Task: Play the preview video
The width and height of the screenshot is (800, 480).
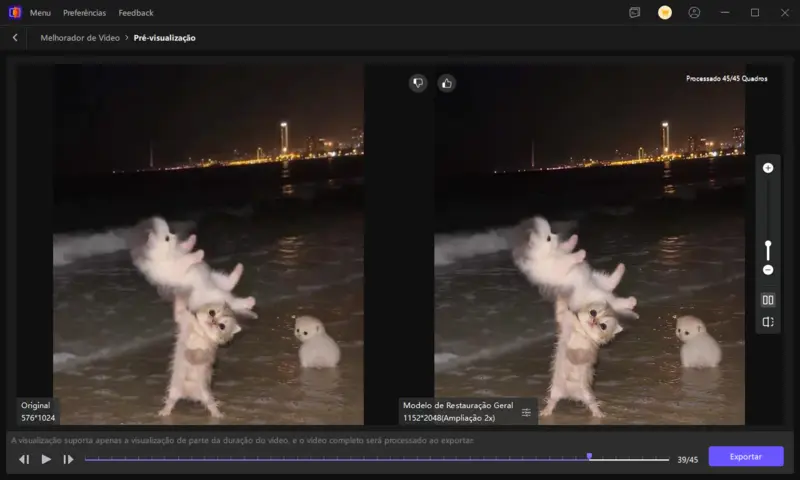Action: 46,459
